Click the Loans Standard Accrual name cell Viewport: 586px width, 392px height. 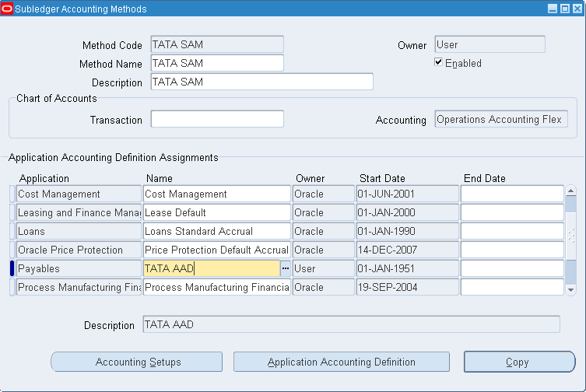[x=216, y=231]
